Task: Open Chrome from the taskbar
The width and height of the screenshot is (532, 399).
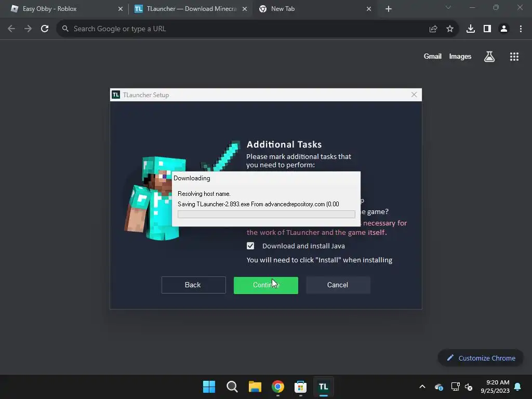Action: click(278, 387)
